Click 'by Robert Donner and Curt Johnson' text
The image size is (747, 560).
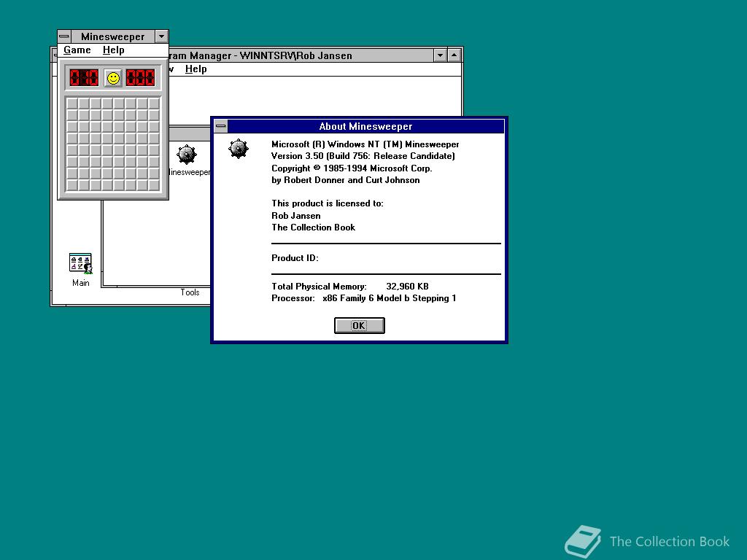pos(345,180)
